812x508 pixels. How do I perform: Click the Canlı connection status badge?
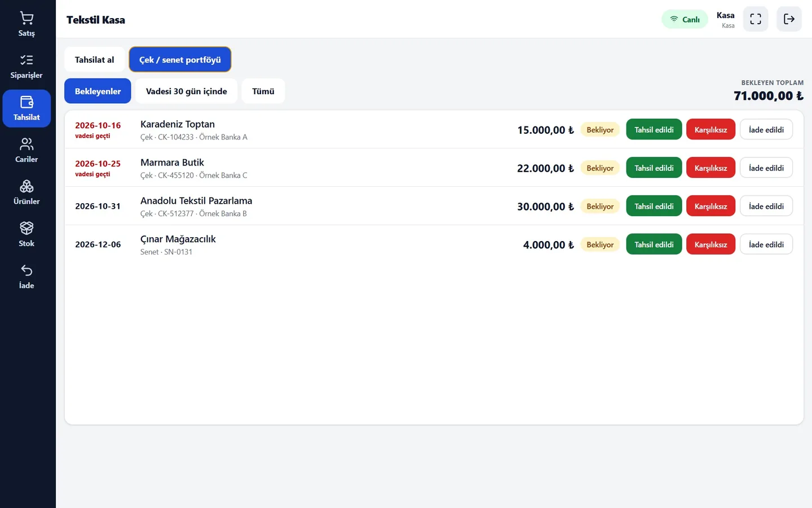pos(685,19)
